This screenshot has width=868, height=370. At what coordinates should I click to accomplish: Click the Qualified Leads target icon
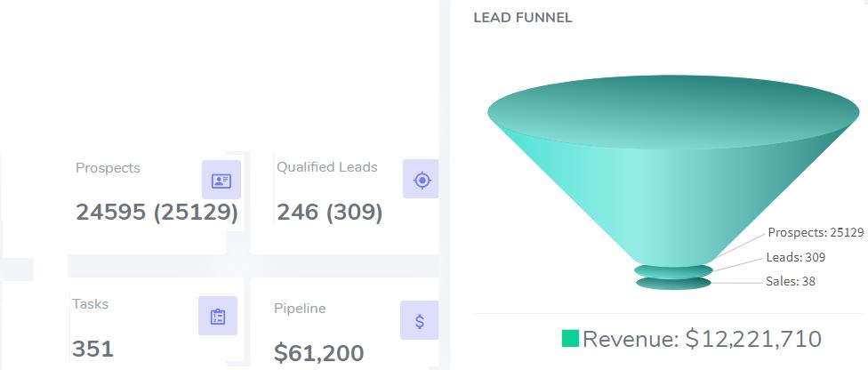tap(422, 180)
